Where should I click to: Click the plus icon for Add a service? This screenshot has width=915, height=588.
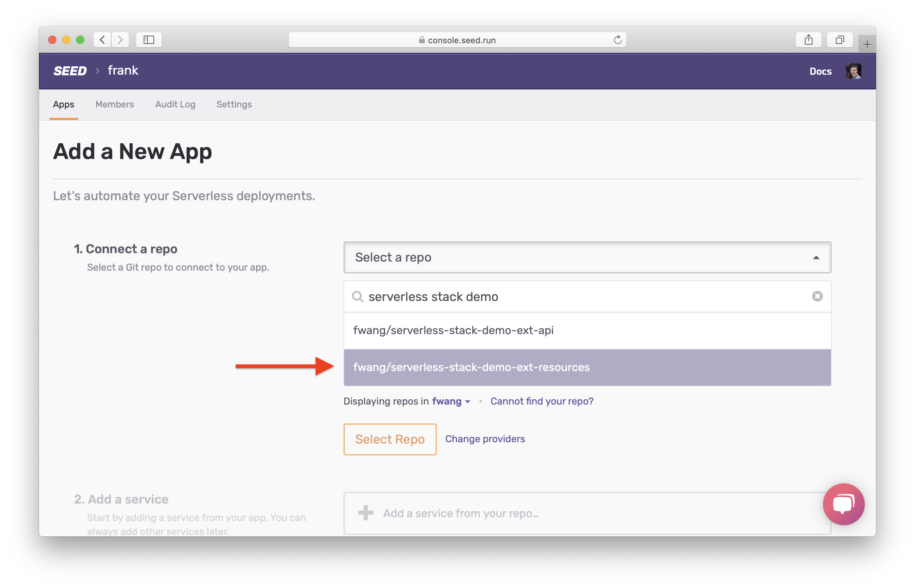(365, 513)
